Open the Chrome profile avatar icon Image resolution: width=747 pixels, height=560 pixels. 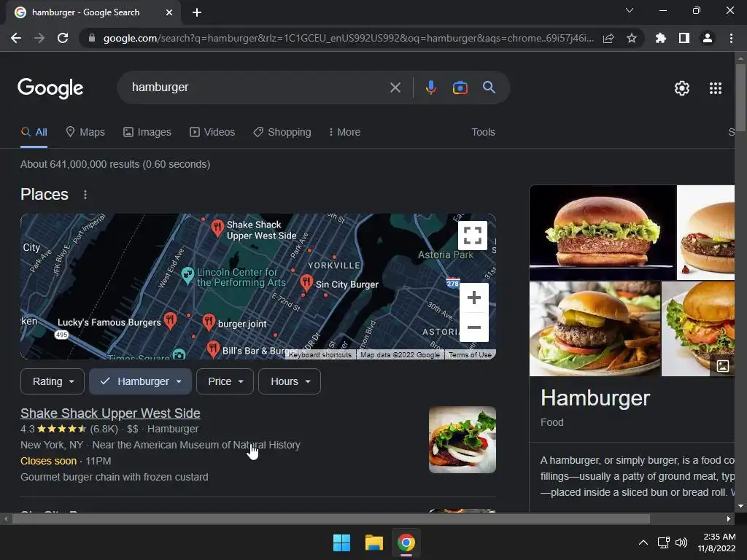(708, 38)
